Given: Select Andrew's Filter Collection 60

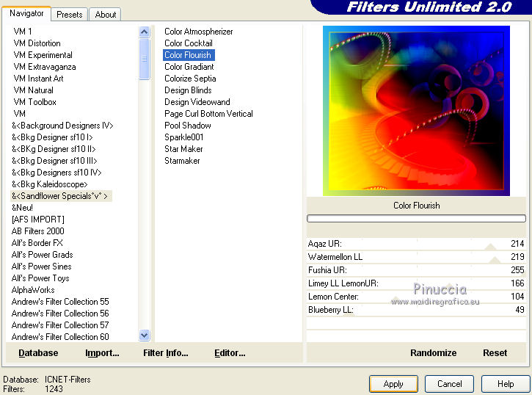Looking at the screenshot, I should tap(60, 337).
